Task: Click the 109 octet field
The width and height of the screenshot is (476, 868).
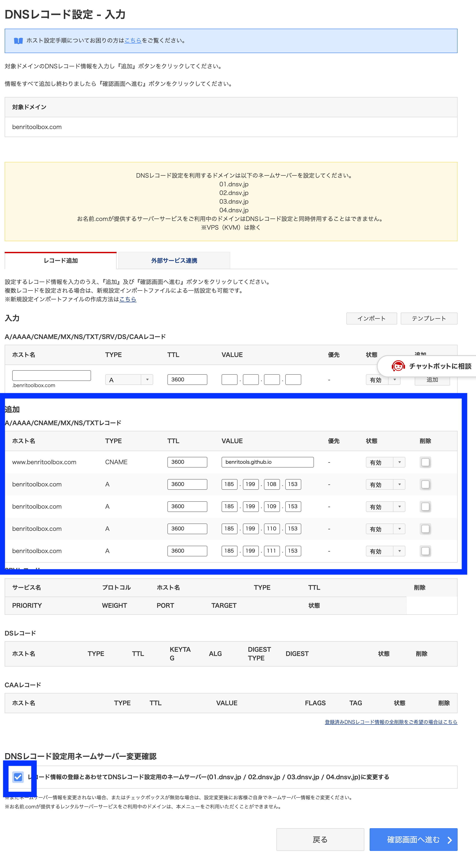Action: 272,506
